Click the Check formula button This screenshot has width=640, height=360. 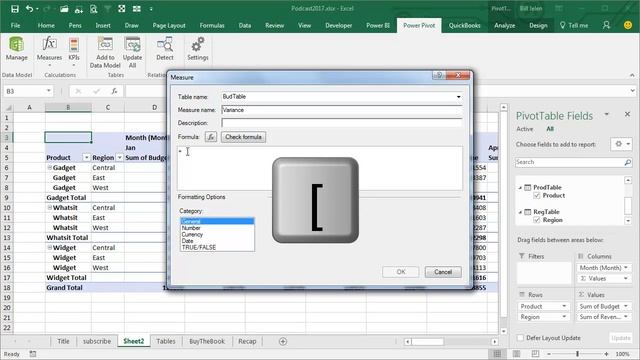(x=243, y=137)
